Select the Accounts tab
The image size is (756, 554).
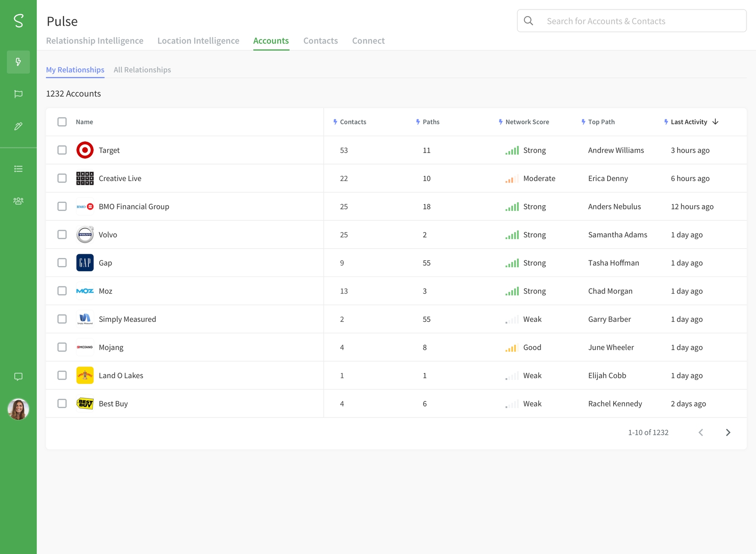271,41
